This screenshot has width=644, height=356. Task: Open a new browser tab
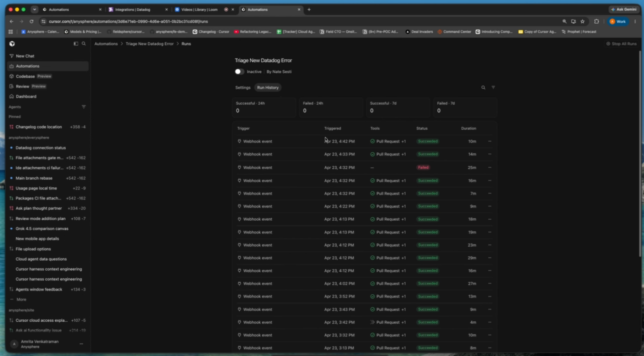pos(309,9)
